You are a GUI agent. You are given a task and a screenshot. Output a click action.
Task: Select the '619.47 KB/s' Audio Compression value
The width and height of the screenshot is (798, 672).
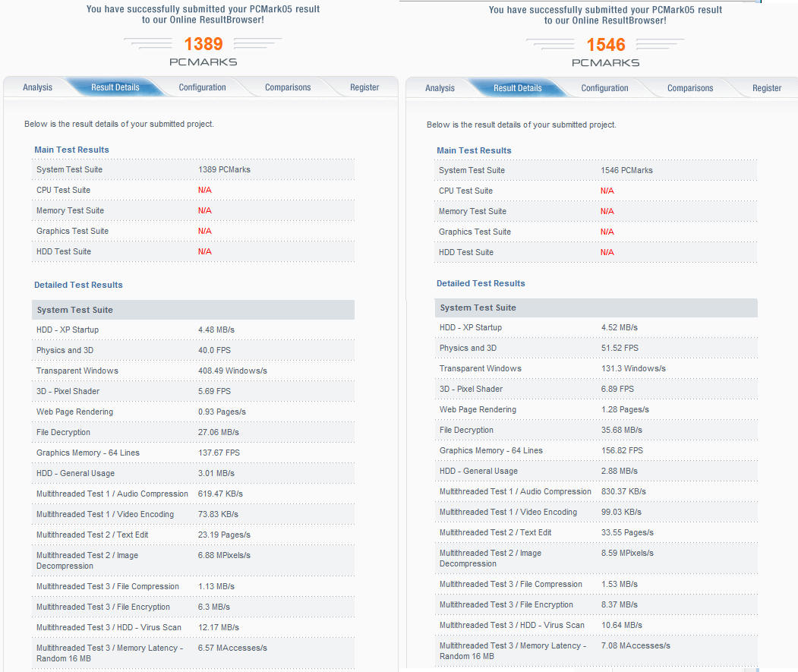220,494
